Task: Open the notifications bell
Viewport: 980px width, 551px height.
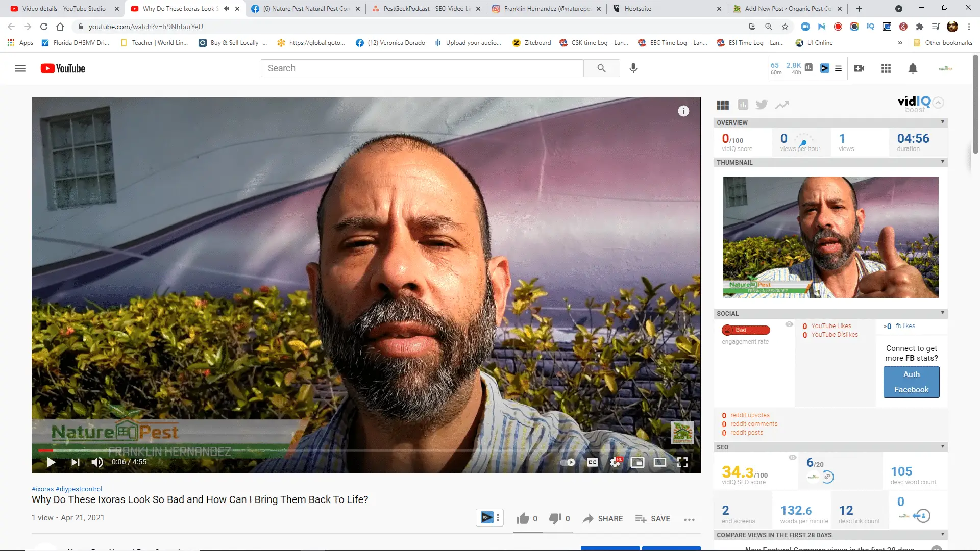Action: tap(913, 68)
